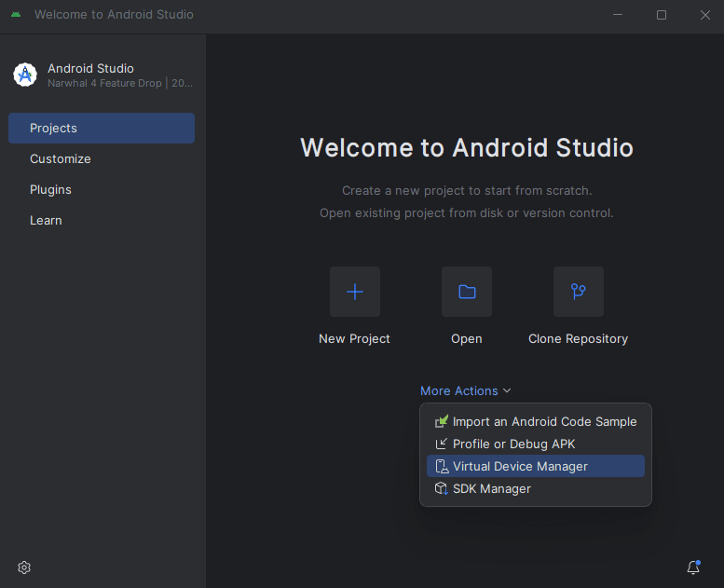
Task: Choose Profile or Debug APK
Action: [x=513, y=444]
